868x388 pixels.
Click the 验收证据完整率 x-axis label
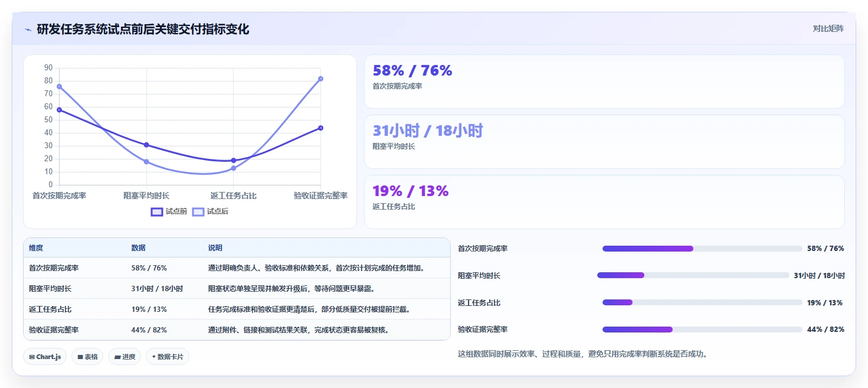point(320,195)
